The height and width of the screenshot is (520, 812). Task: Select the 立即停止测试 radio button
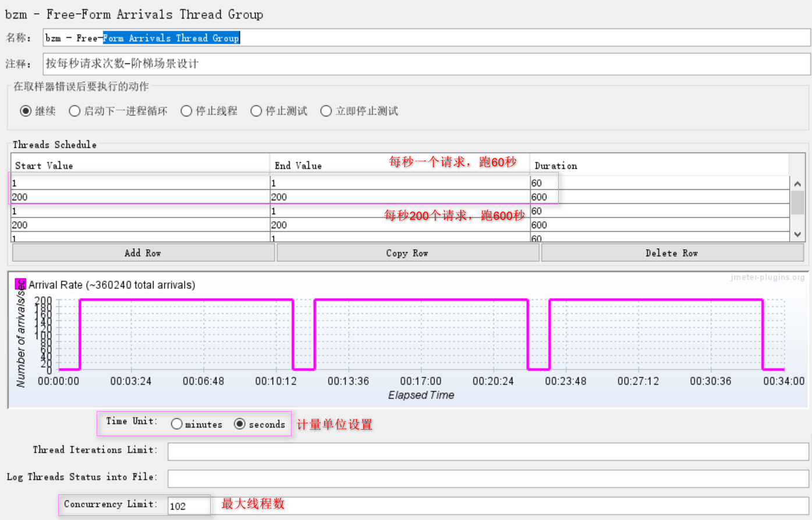tap(326, 111)
